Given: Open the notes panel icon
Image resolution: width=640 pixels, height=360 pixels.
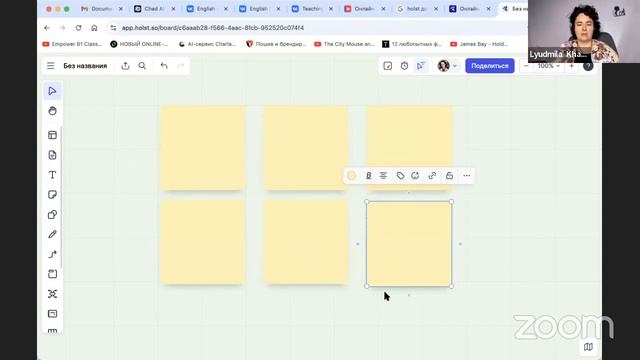Looking at the screenshot, I should click(388, 66).
